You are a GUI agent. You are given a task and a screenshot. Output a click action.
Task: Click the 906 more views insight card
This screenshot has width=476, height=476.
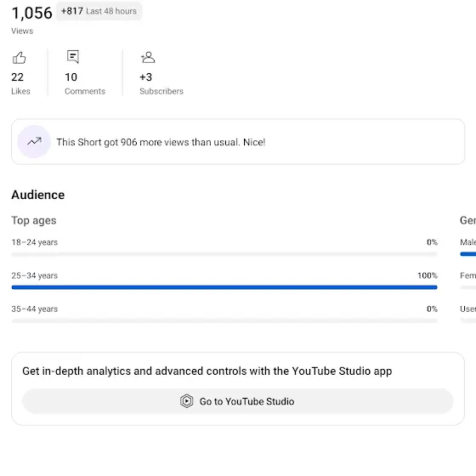pyautogui.click(x=238, y=142)
